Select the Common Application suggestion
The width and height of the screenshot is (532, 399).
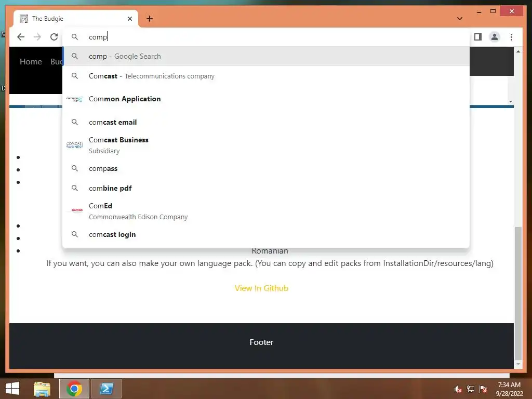[x=266, y=99]
